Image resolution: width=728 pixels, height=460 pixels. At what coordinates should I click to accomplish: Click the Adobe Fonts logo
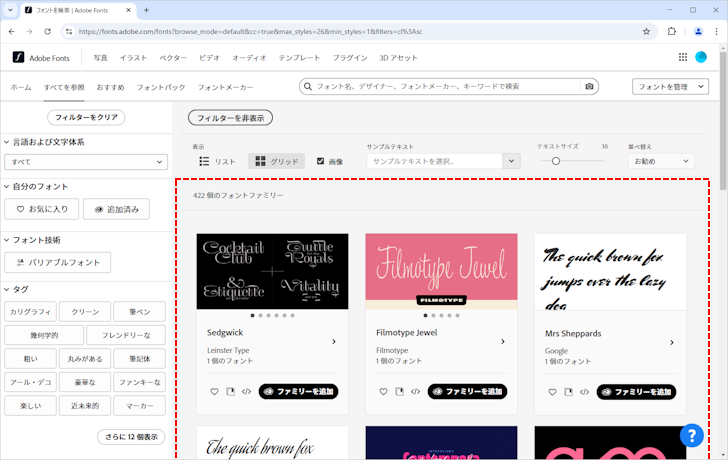pyautogui.click(x=42, y=58)
